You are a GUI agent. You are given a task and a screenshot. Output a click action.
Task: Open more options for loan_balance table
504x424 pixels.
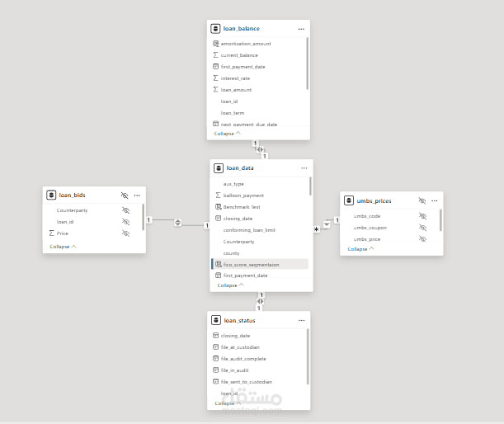tap(301, 29)
